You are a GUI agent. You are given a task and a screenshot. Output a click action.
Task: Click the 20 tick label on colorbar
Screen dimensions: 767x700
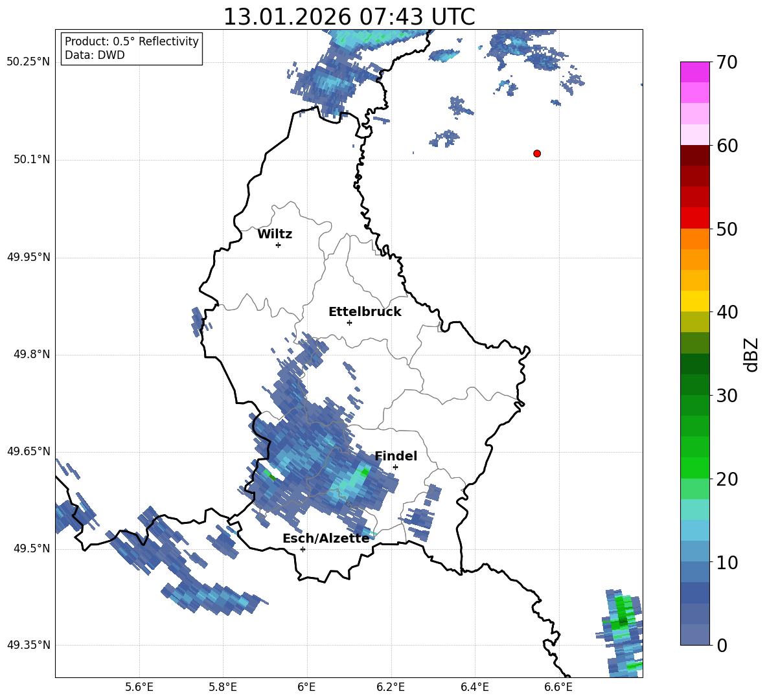(727, 479)
